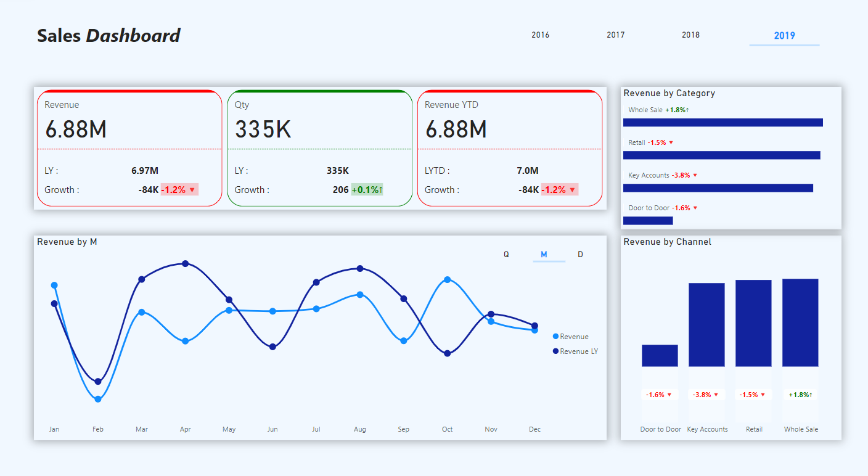Click the red down arrow in Revenue card
This screenshot has height=476, width=868.
tap(192, 190)
